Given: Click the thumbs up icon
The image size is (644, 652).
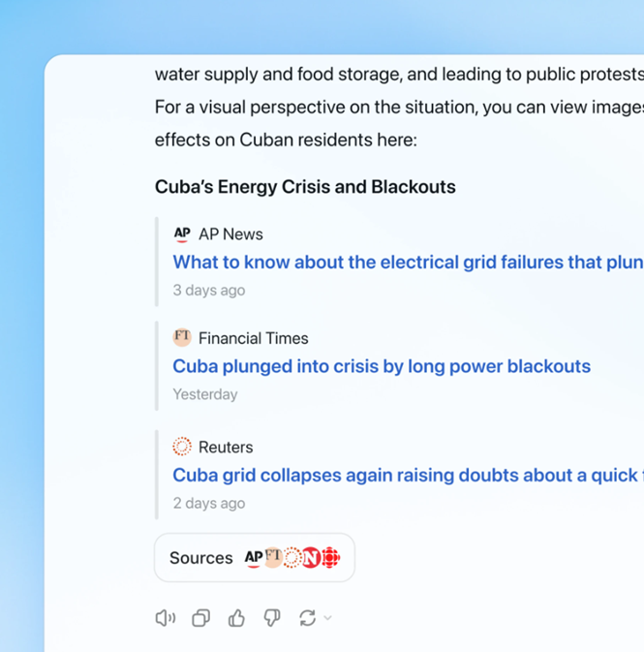Looking at the screenshot, I should pos(236,618).
